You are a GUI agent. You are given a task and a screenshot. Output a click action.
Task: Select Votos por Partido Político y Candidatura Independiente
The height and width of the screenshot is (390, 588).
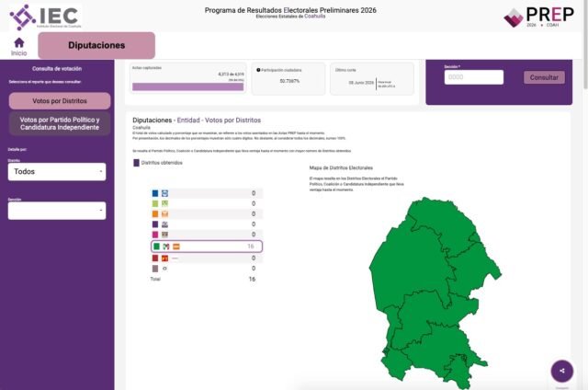60,123
